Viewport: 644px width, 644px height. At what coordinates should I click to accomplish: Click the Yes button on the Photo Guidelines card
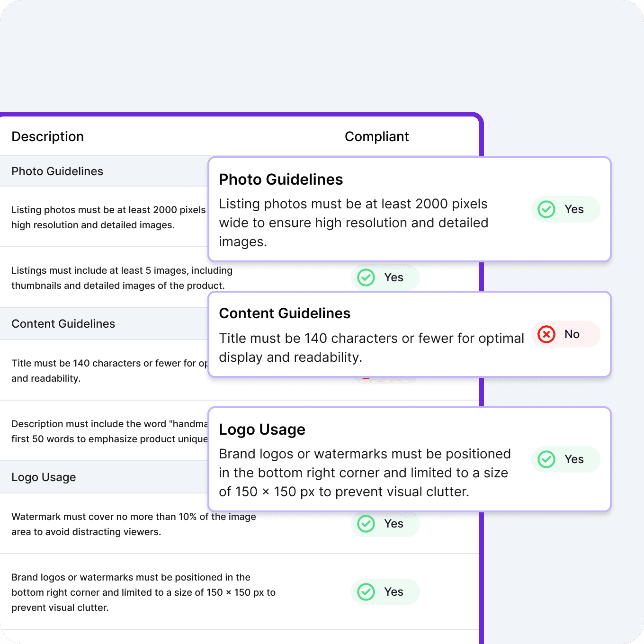pos(565,209)
